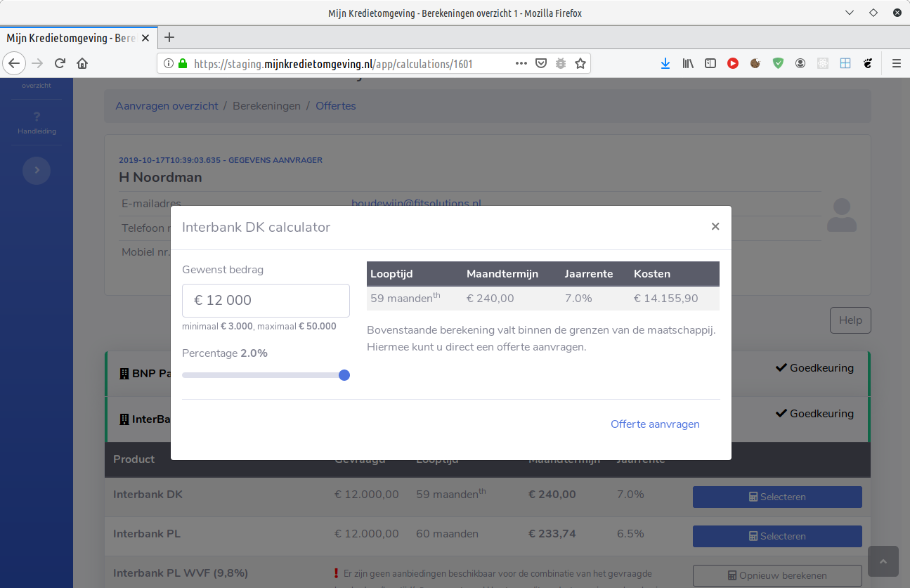Go to Aanvragen overzicht breadcrumb
Image resolution: width=910 pixels, height=588 pixels.
point(167,106)
